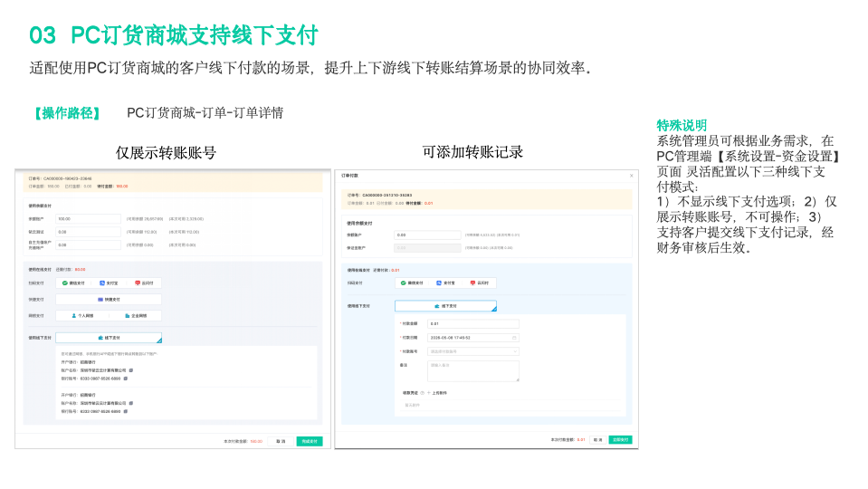
Task: Copy the 银行账号 in the first bank block
Action: pos(126,379)
